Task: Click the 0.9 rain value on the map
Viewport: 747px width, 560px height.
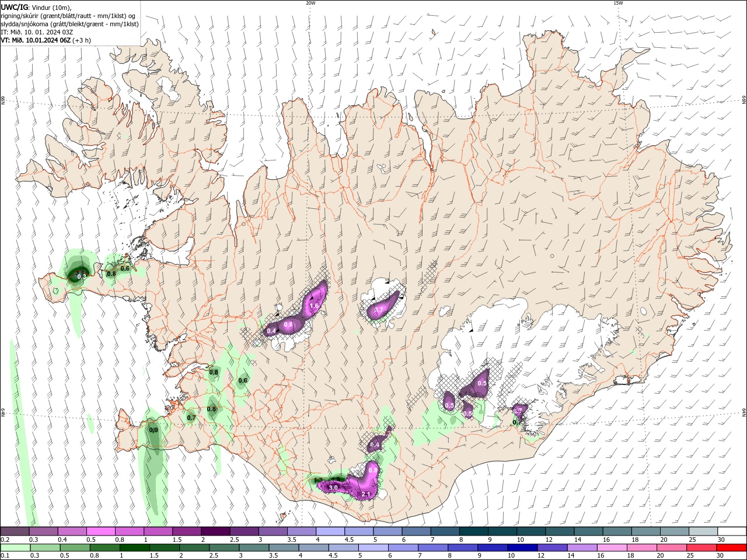Action: tap(153, 430)
